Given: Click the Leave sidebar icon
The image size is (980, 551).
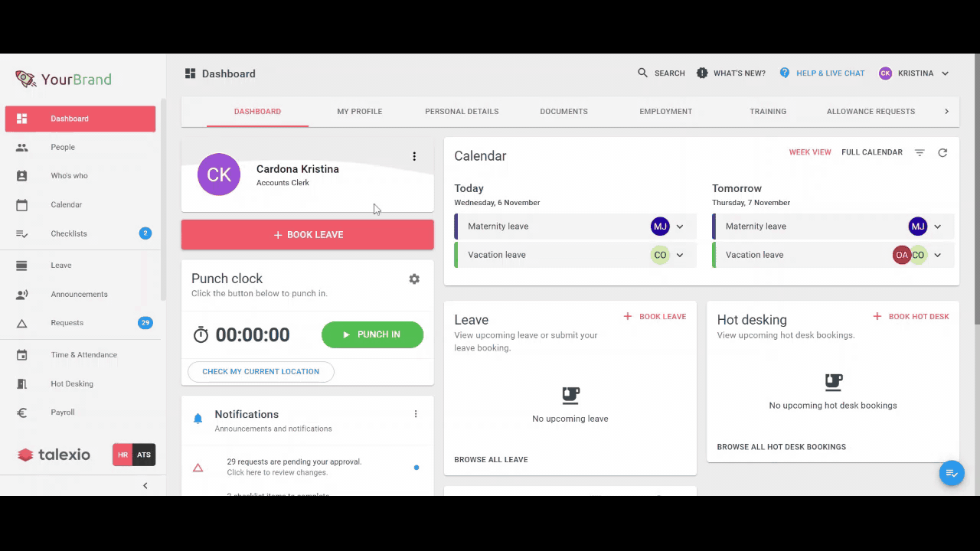Looking at the screenshot, I should [21, 266].
